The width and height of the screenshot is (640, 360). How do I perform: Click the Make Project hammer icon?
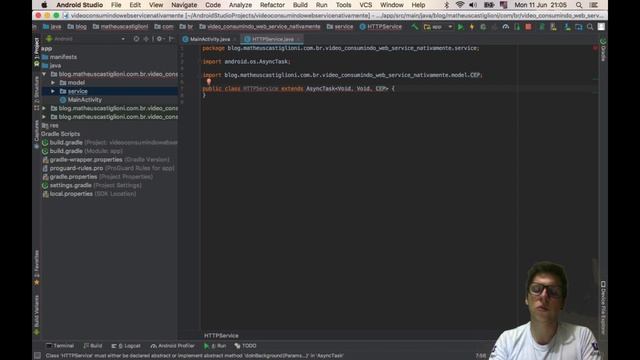414,27
